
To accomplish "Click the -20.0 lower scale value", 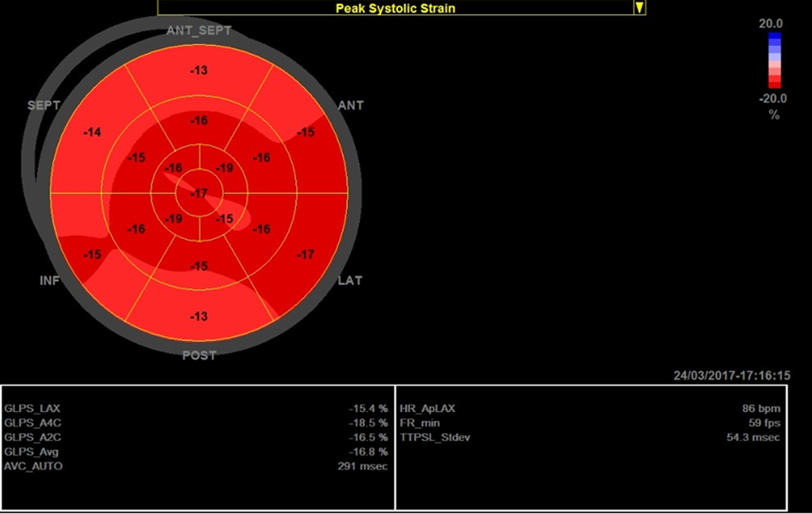I will point(773,99).
